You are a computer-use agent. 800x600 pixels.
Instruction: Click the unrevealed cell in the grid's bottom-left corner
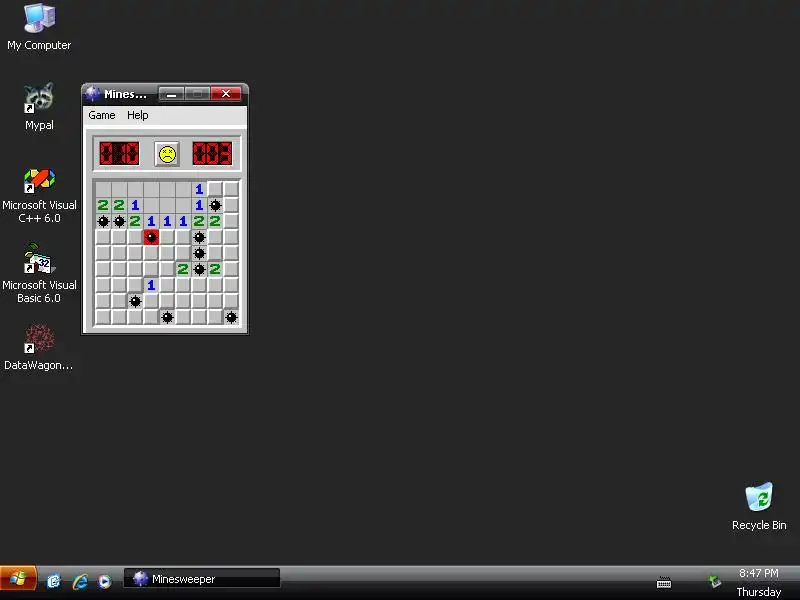[103, 317]
